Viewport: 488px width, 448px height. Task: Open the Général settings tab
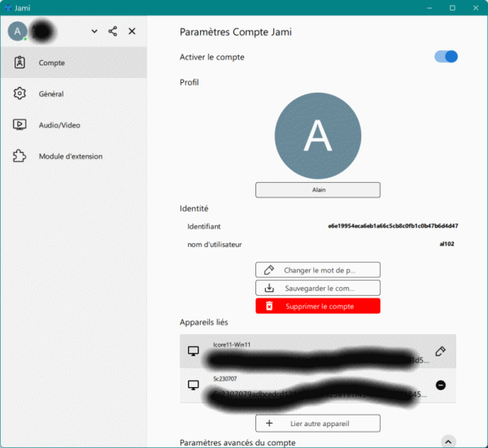point(73,94)
